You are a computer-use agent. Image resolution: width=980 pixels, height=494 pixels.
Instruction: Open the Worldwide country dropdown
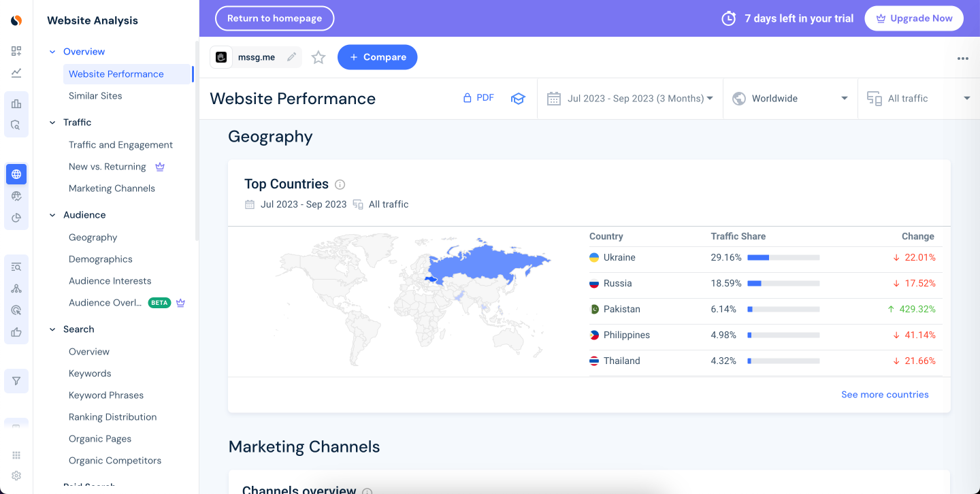tap(790, 99)
